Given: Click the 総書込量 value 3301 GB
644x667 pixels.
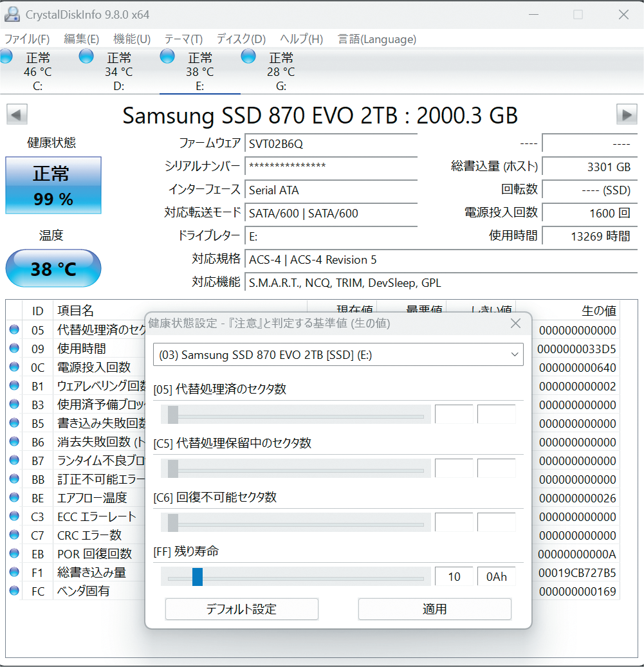Looking at the screenshot, I should click(x=590, y=167).
